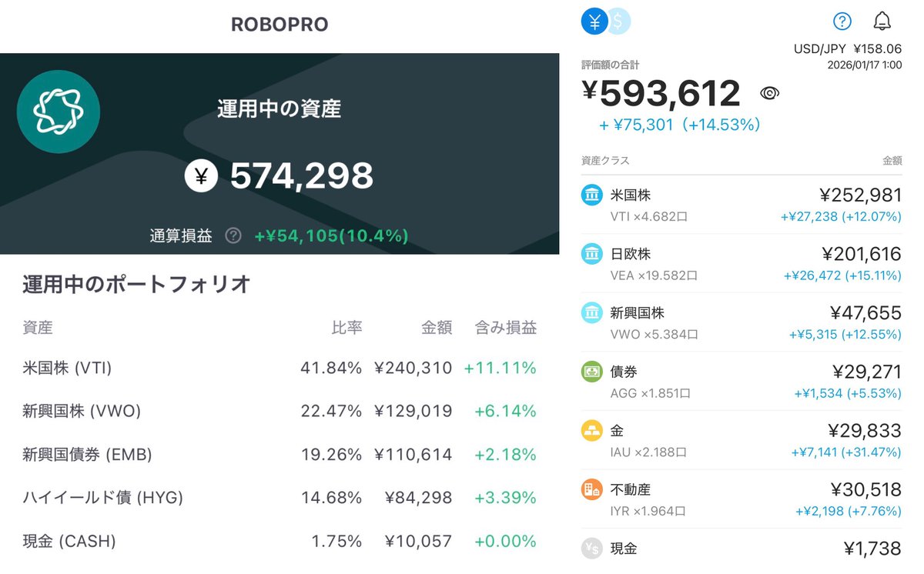Click the yellow 金 gold bars icon

coord(591,430)
